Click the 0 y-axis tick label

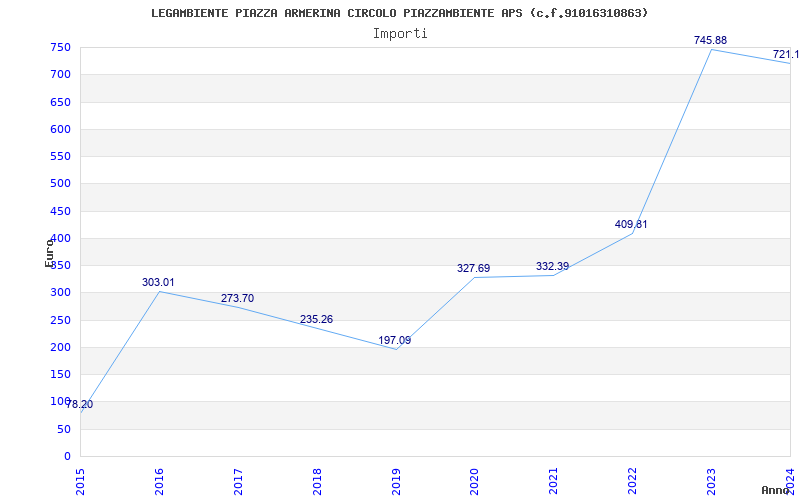pyautogui.click(x=67, y=457)
